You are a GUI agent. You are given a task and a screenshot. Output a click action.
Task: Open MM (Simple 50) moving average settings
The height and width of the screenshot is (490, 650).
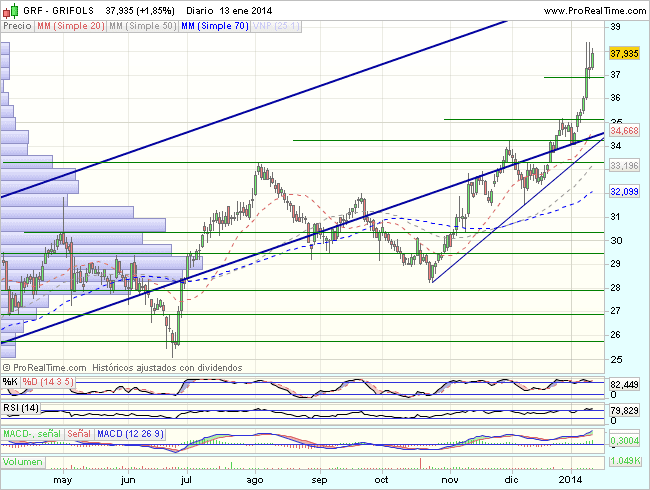(143, 26)
